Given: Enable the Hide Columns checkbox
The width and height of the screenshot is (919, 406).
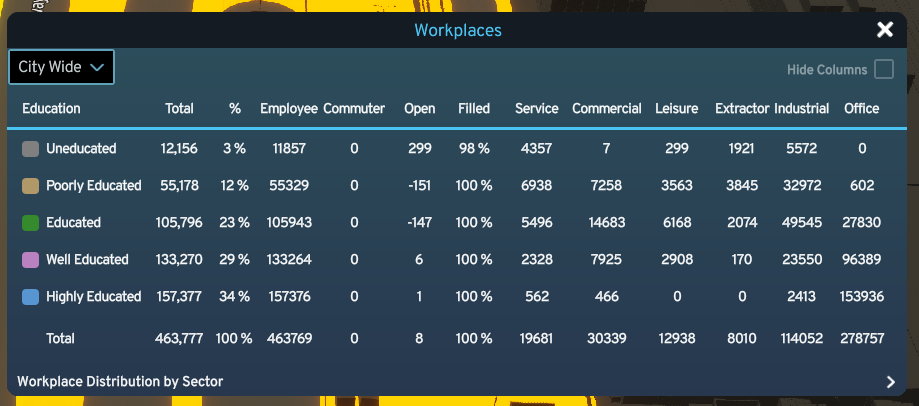Looking at the screenshot, I should coord(884,69).
